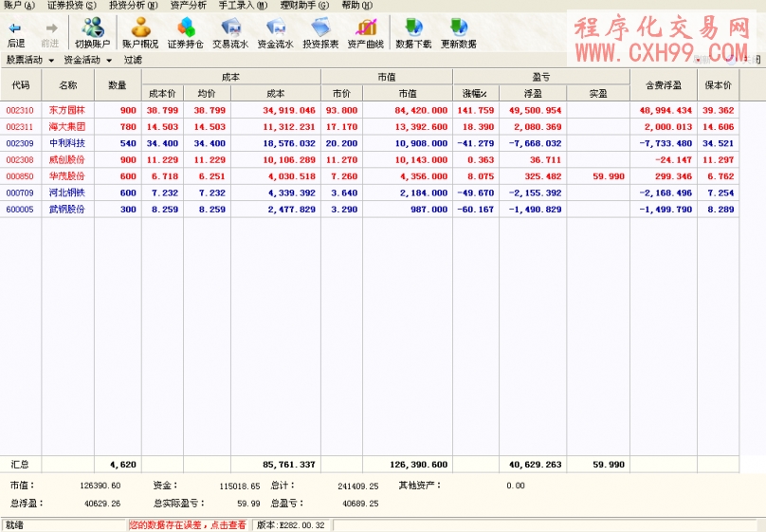The width and height of the screenshot is (766, 532).
Task: Select stock code 600005 row
Action: pos(20,209)
